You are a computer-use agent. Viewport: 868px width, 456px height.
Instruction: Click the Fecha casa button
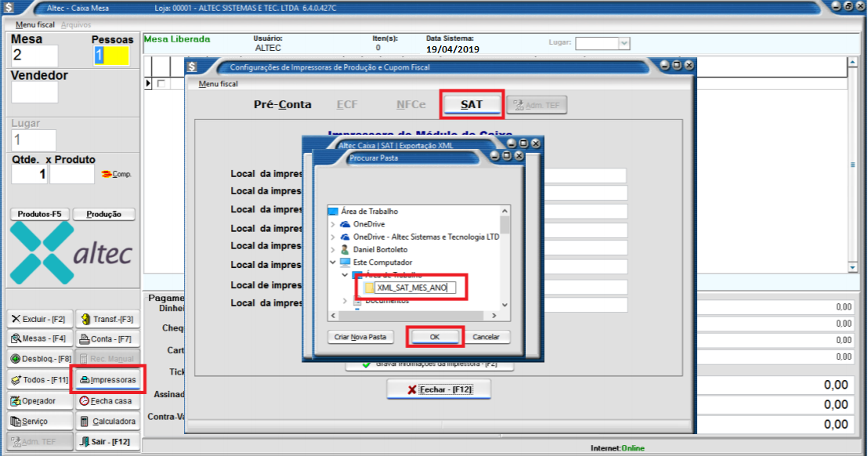(x=107, y=400)
